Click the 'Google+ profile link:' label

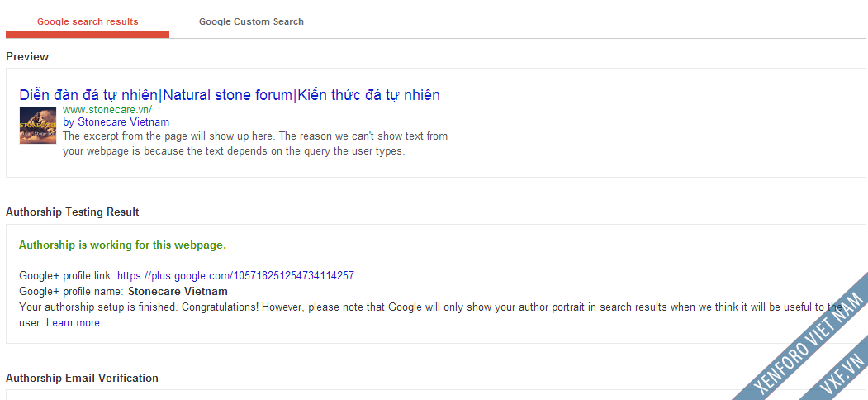(66, 275)
